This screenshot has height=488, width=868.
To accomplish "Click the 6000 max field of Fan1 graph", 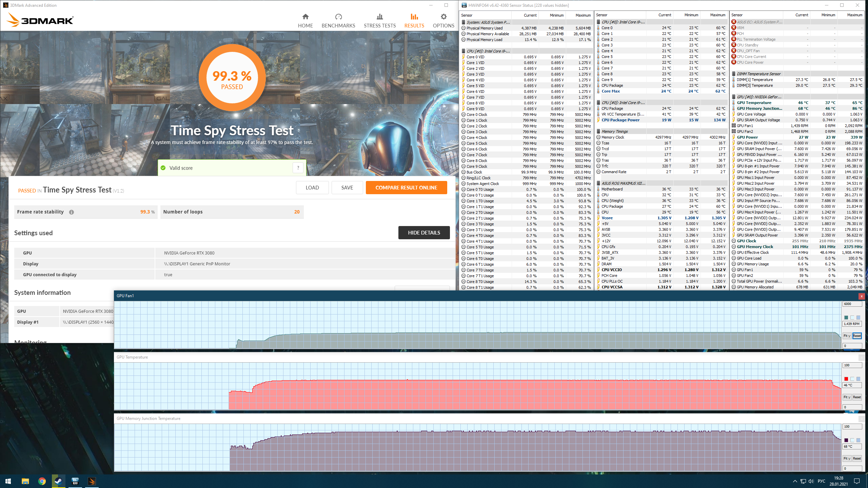I will pos(852,304).
